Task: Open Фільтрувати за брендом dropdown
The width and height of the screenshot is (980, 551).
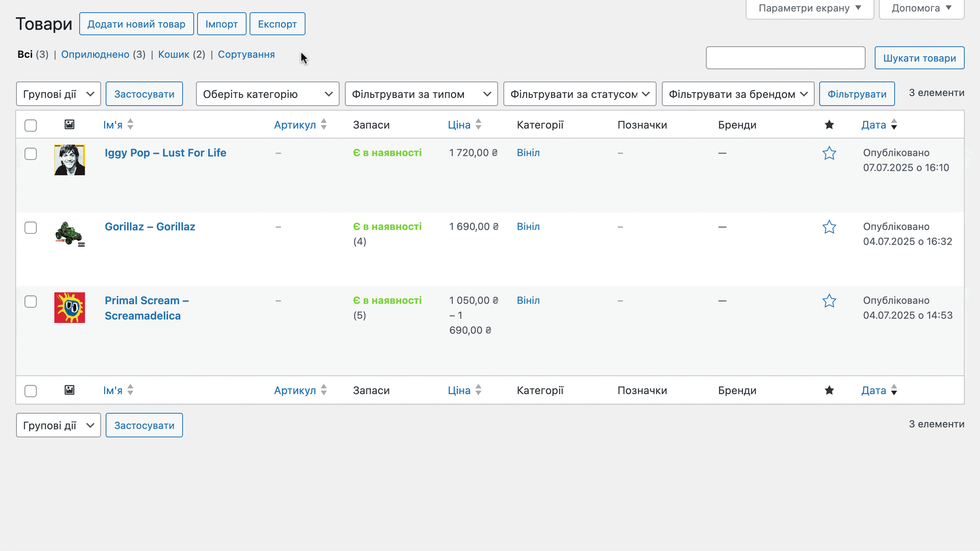Action: (x=738, y=94)
